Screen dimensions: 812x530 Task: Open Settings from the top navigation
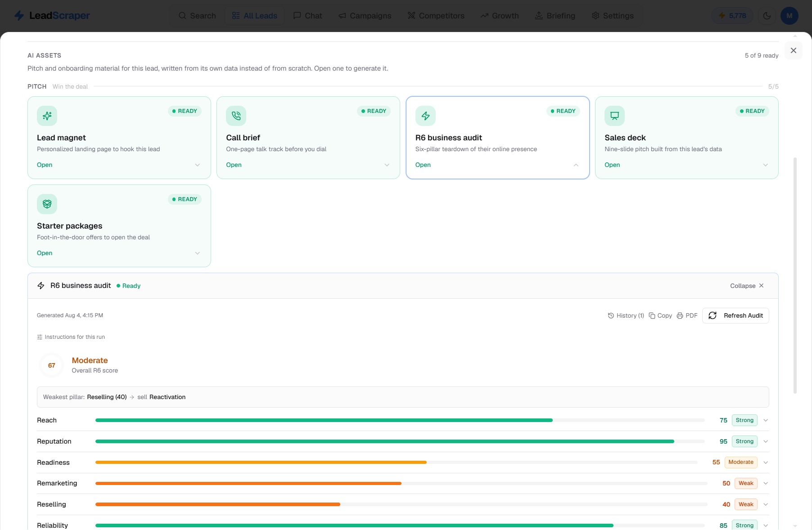coord(613,16)
